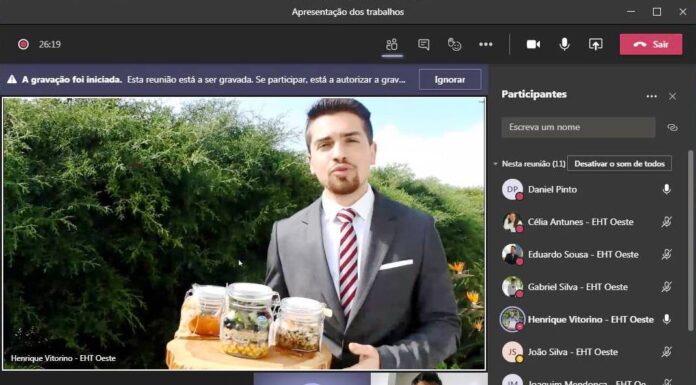Focus the Escreva um nome field

(578, 127)
